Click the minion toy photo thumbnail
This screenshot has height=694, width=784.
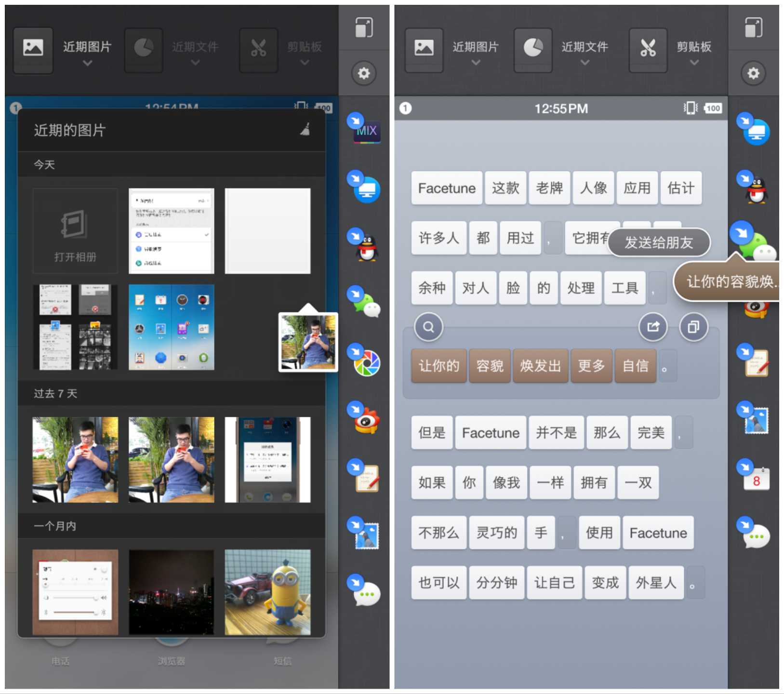pyautogui.click(x=268, y=590)
